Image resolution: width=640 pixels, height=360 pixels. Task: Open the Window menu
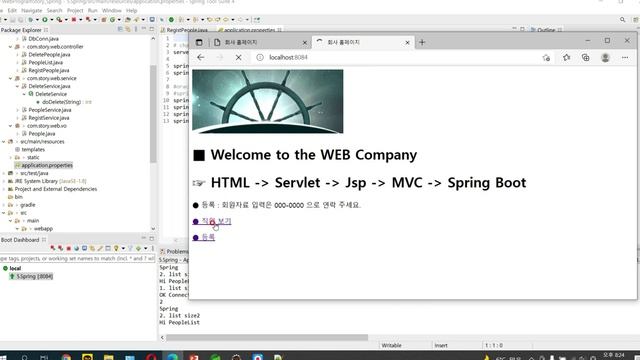coord(111,10)
